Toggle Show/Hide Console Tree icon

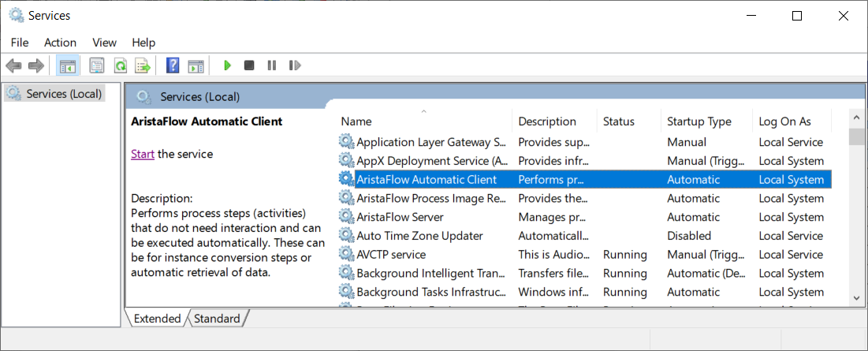[x=68, y=66]
